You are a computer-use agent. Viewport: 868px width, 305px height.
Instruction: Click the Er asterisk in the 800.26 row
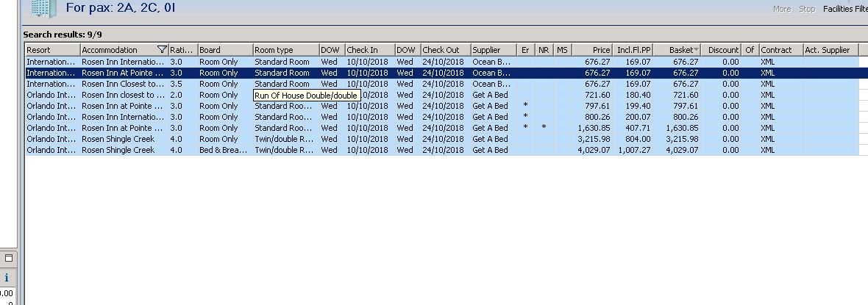525,117
